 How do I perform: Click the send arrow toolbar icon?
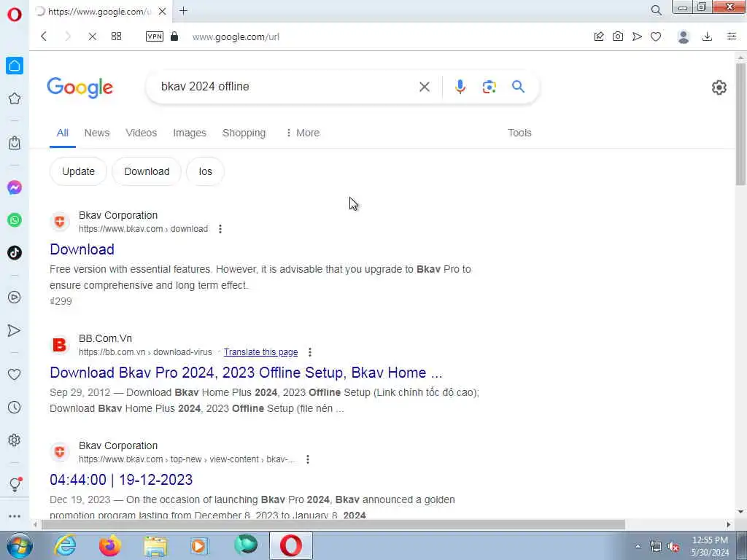pyautogui.click(x=637, y=36)
